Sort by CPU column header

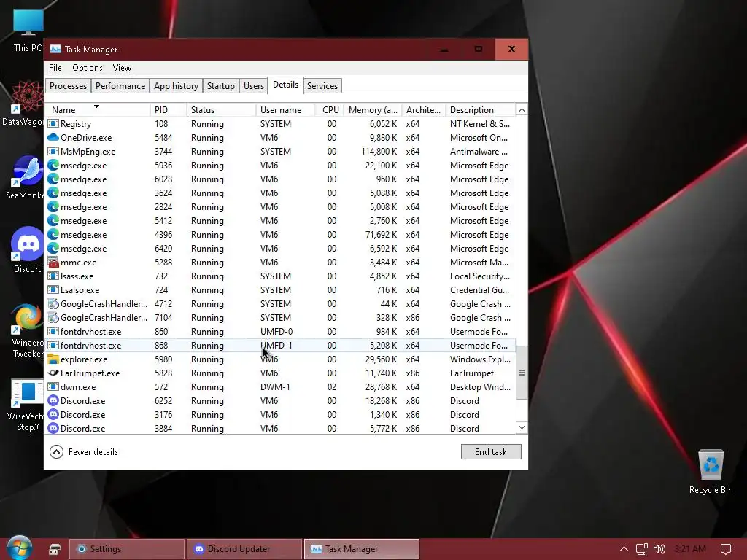[x=329, y=110]
